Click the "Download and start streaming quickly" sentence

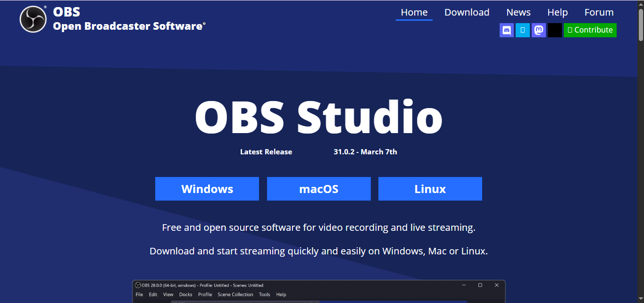point(319,251)
